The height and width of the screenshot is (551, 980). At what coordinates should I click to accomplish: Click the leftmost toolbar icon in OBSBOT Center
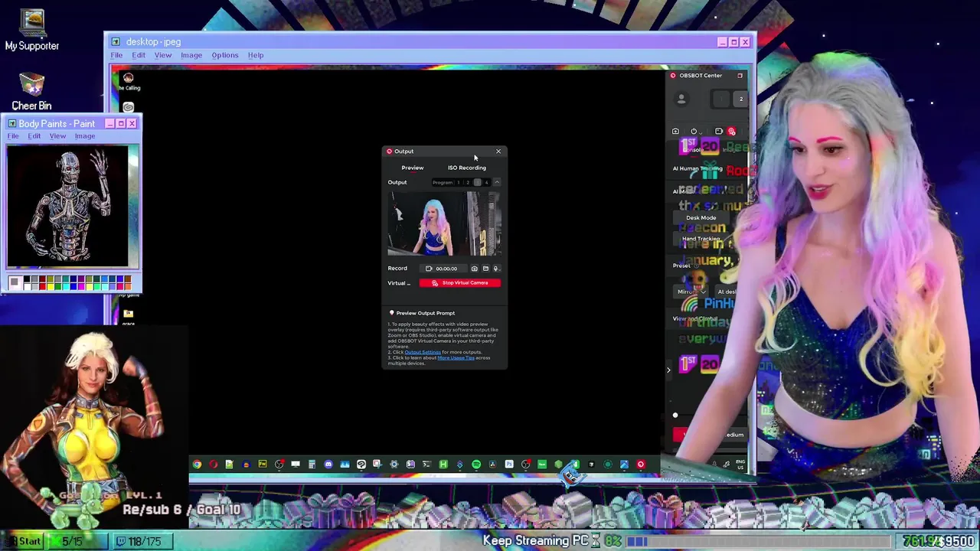pyautogui.click(x=675, y=132)
